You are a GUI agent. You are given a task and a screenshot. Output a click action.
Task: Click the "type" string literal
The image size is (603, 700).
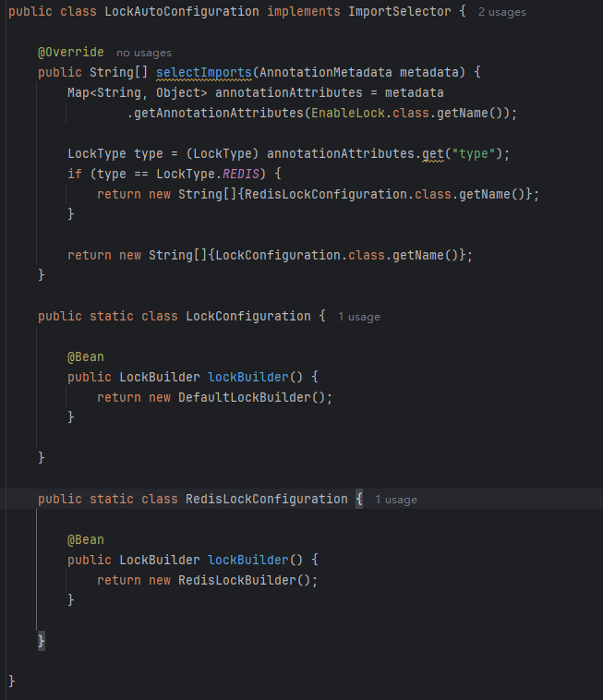pyautogui.click(x=474, y=153)
